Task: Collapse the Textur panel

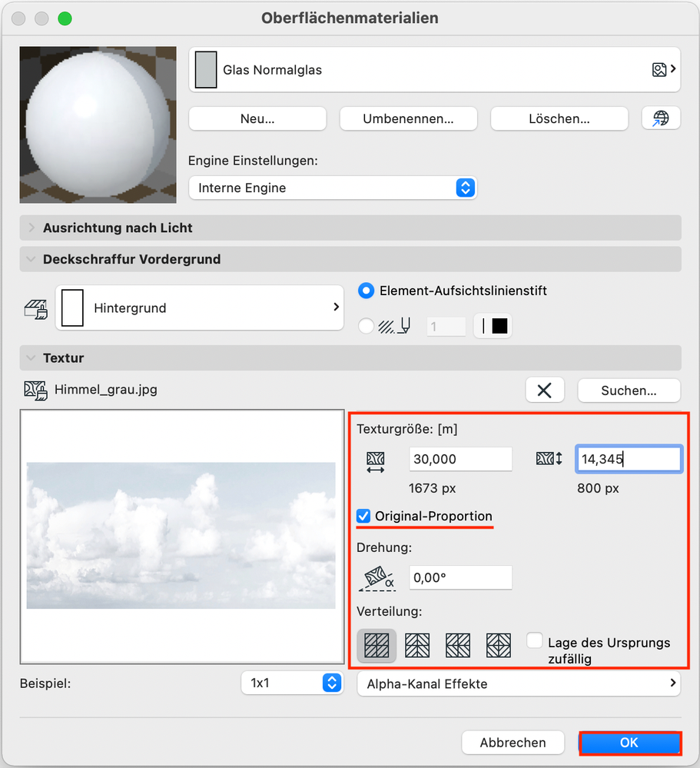Action: coord(350,358)
